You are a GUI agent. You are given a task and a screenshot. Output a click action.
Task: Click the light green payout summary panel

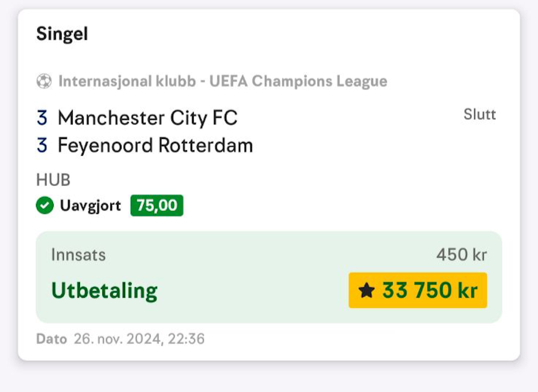pos(269,277)
